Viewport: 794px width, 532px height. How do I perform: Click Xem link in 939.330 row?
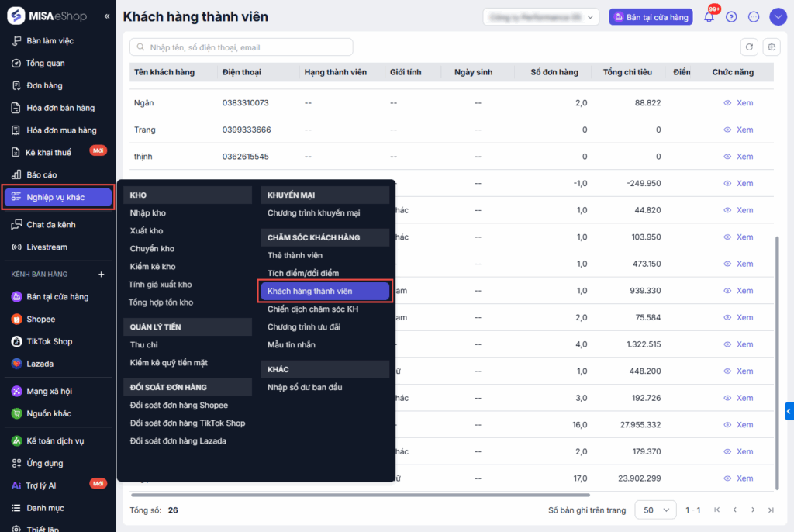coord(744,291)
